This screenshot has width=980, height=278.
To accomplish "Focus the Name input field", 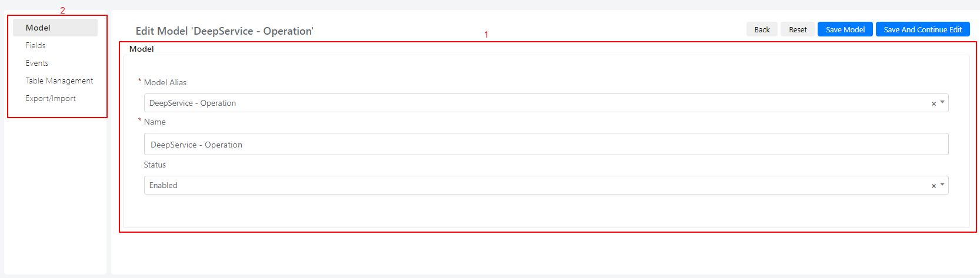I will coord(546,144).
